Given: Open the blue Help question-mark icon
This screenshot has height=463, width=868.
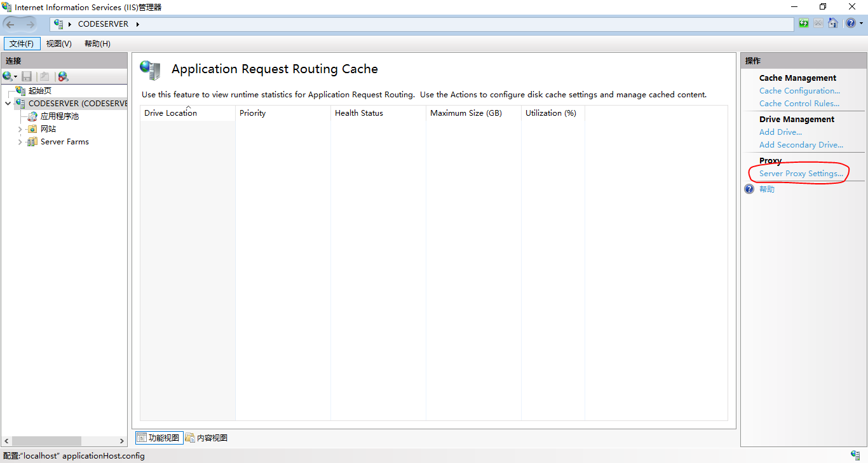Looking at the screenshot, I should (x=850, y=24).
